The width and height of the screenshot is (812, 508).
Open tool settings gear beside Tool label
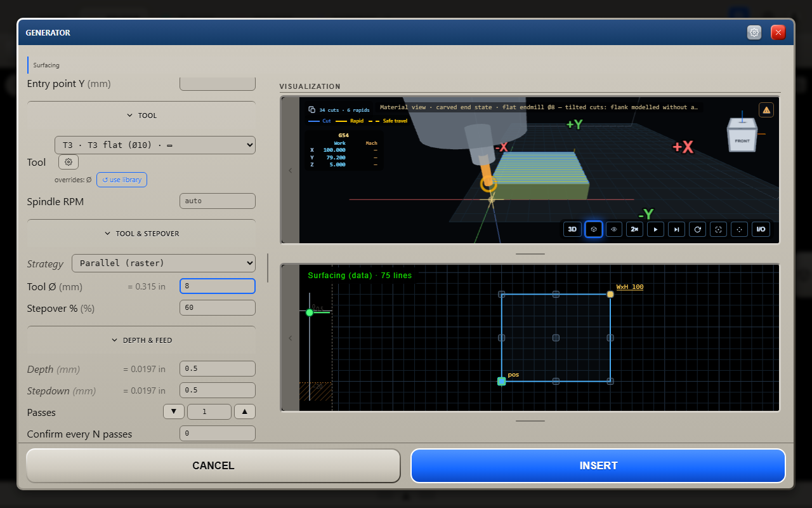coord(69,162)
